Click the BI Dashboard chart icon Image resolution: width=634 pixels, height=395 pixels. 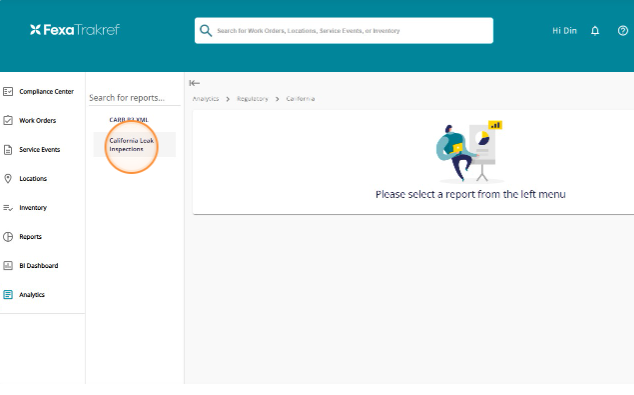click(8, 266)
